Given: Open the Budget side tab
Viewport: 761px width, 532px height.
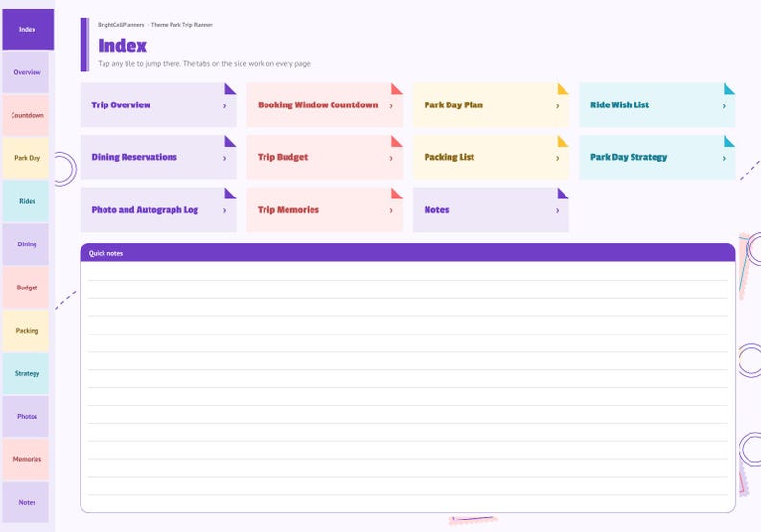Looking at the screenshot, I should 26,288.
